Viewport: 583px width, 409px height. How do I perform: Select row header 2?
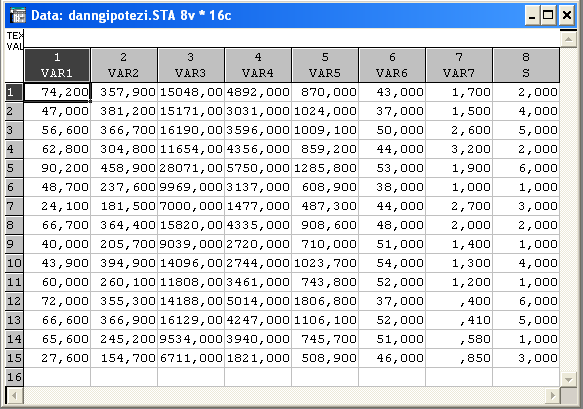[x=14, y=111]
